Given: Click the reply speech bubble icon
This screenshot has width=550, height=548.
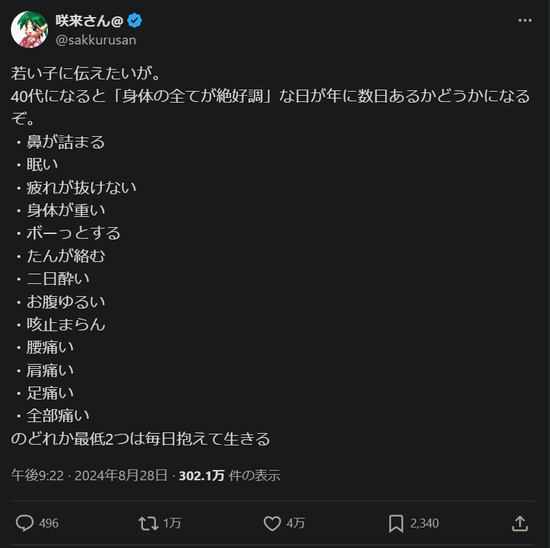Looking at the screenshot, I should [25, 523].
